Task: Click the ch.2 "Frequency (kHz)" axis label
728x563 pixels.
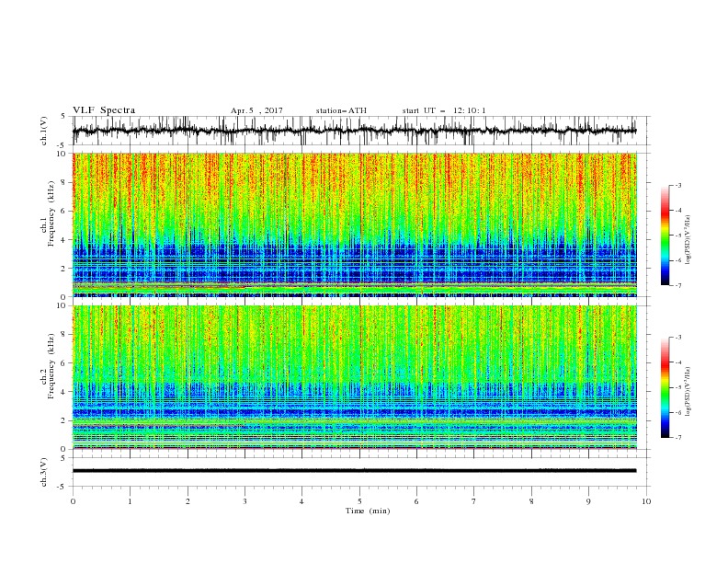Action: (x=51, y=366)
